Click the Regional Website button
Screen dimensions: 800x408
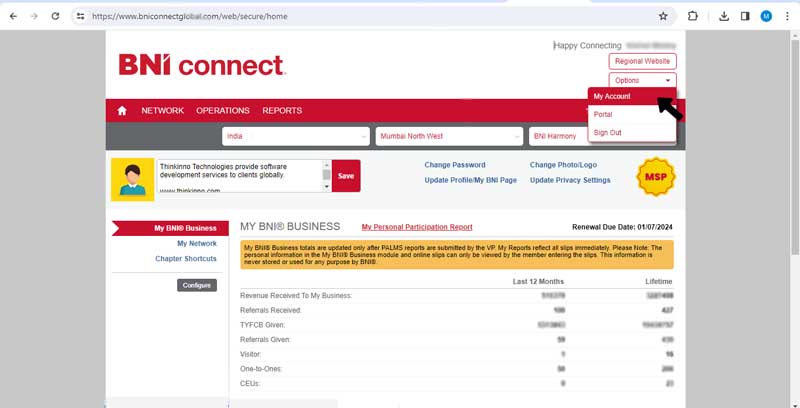(642, 61)
